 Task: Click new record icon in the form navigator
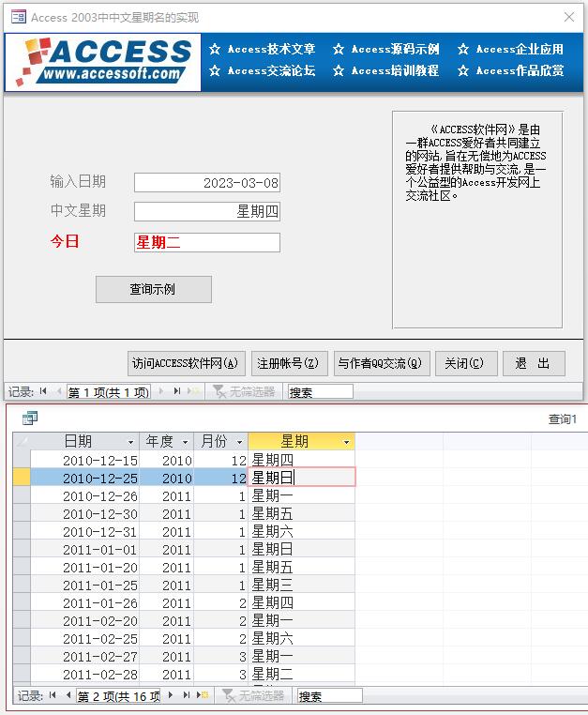coord(194,391)
